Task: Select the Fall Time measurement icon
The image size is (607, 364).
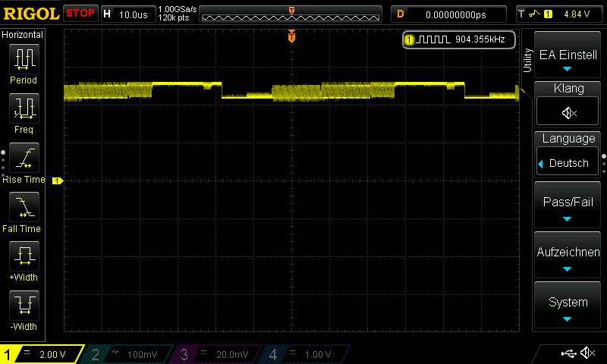Action: tap(24, 207)
